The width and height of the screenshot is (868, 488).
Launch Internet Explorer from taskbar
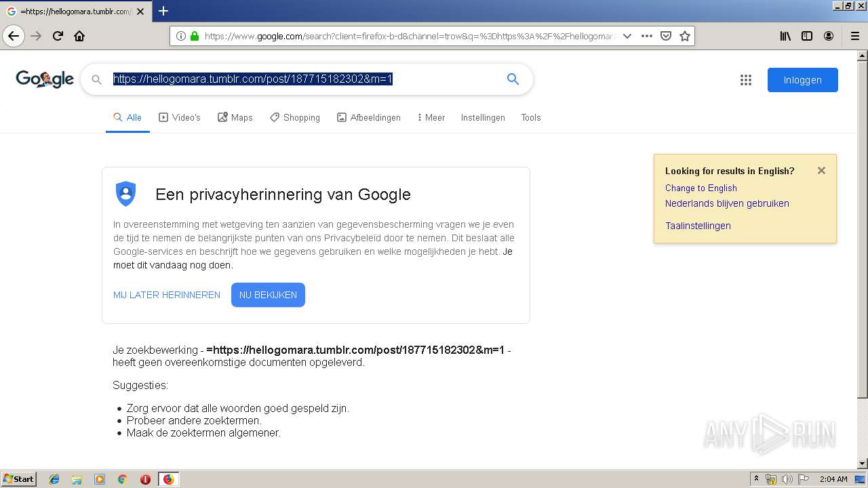coord(54,479)
